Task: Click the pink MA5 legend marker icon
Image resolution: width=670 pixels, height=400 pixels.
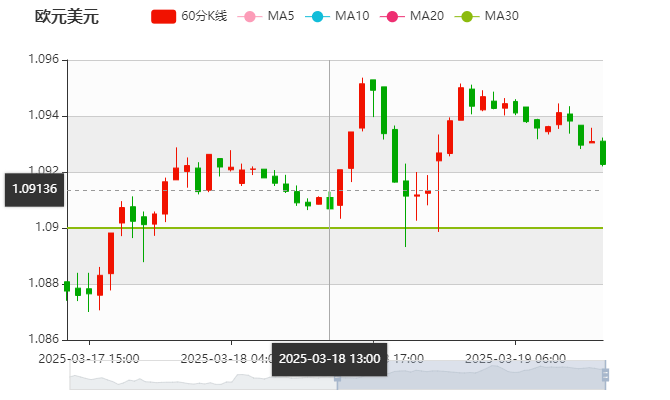Action: [x=249, y=16]
